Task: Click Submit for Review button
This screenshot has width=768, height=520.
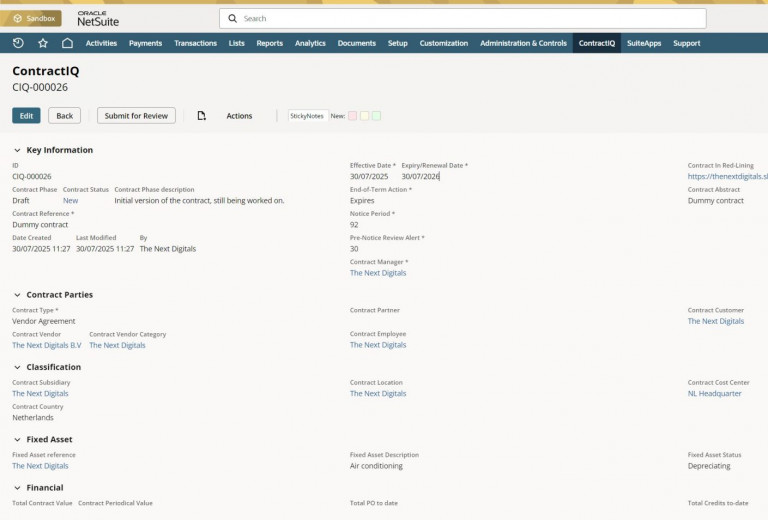Action: click(136, 116)
